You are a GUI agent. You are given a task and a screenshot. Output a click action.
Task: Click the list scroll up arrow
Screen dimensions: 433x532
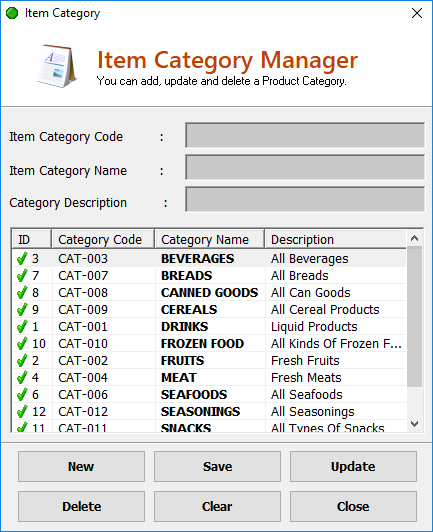414,238
